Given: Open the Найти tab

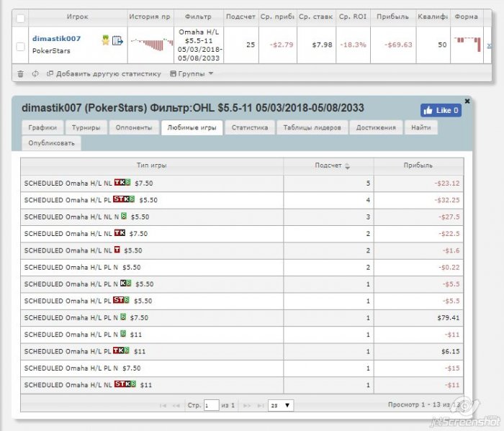Looking at the screenshot, I should point(421,127).
